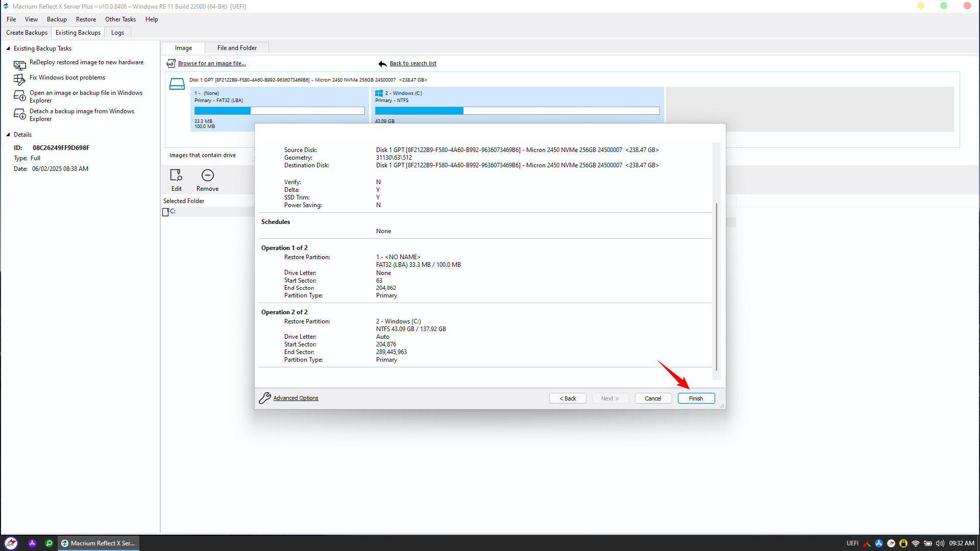Click the Remove circle icon

click(207, 176)
